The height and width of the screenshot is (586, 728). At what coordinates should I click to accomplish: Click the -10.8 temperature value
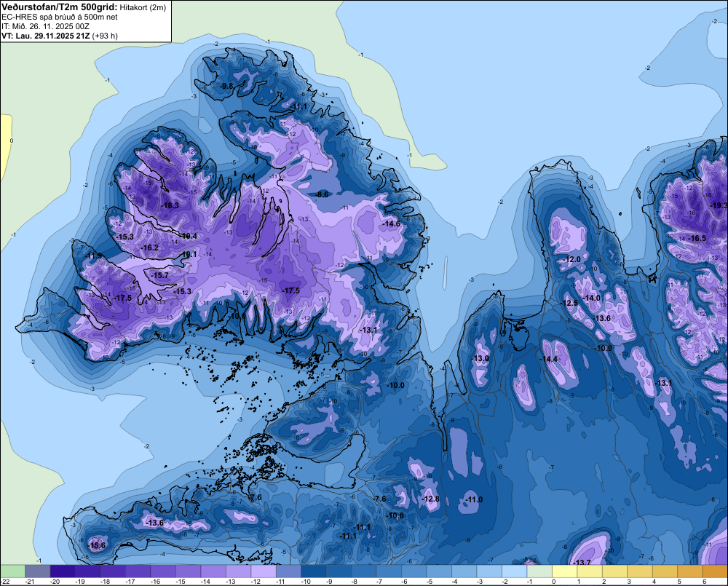[395, 515]
